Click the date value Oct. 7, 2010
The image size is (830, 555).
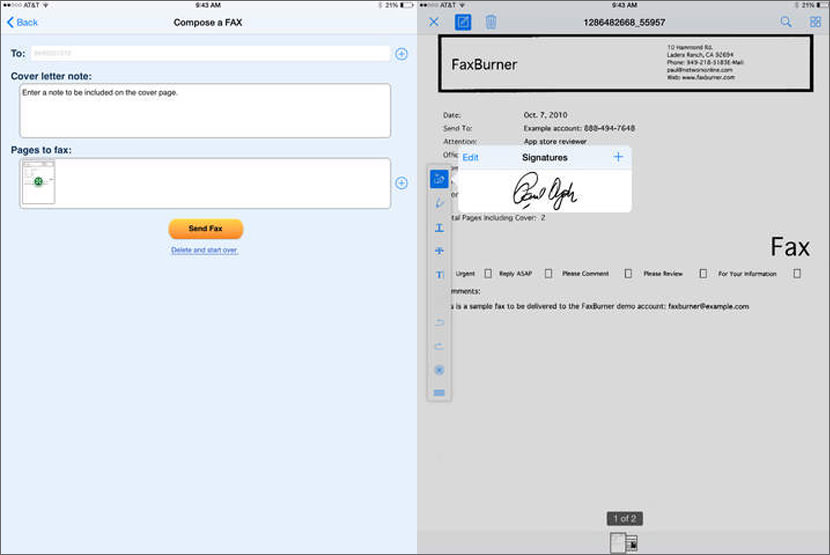tap(545, 115)
